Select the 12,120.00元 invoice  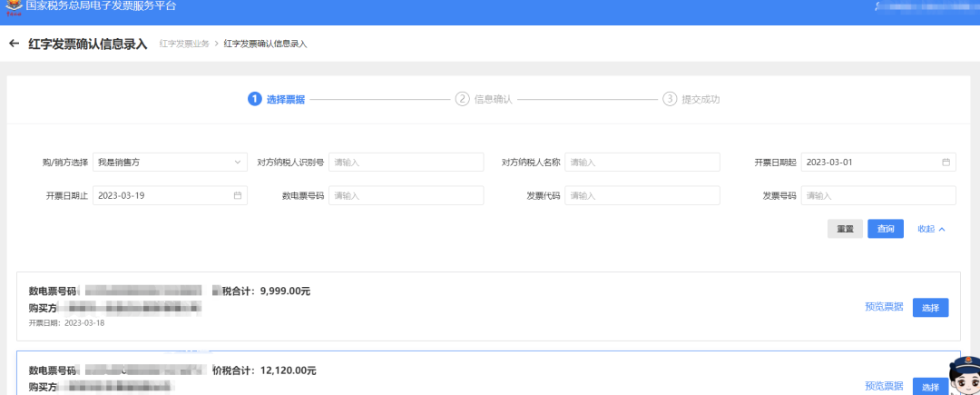pos(931,386)
